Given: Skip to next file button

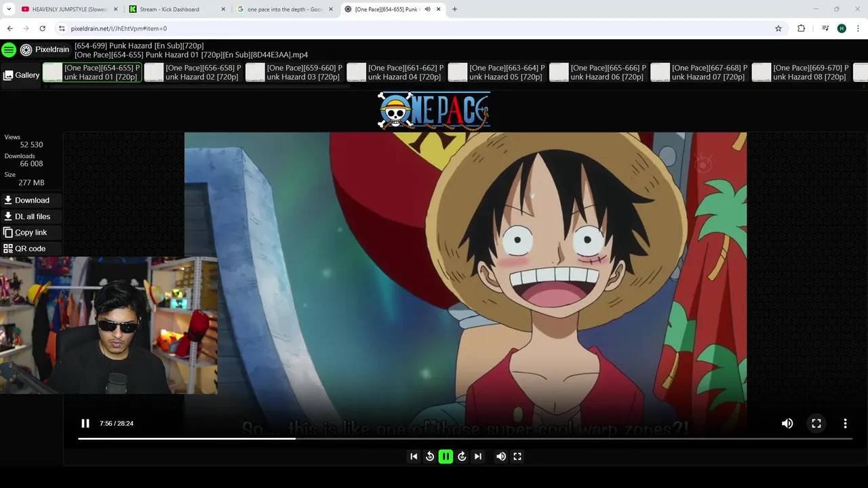Looking at the screenshot, I should (478, 457).
